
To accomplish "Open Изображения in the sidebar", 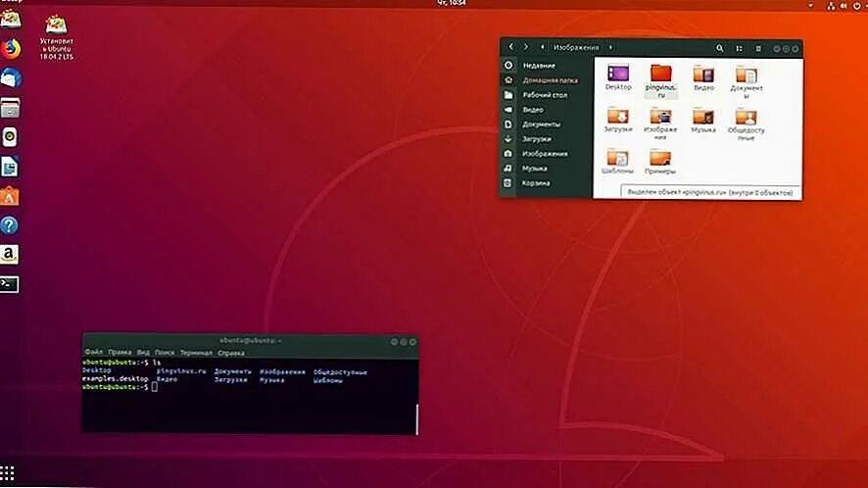I will tap(546, 154).
